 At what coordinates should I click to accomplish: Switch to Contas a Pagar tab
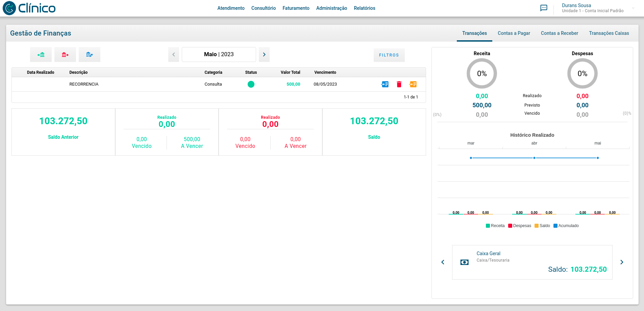tap(514, 33)
